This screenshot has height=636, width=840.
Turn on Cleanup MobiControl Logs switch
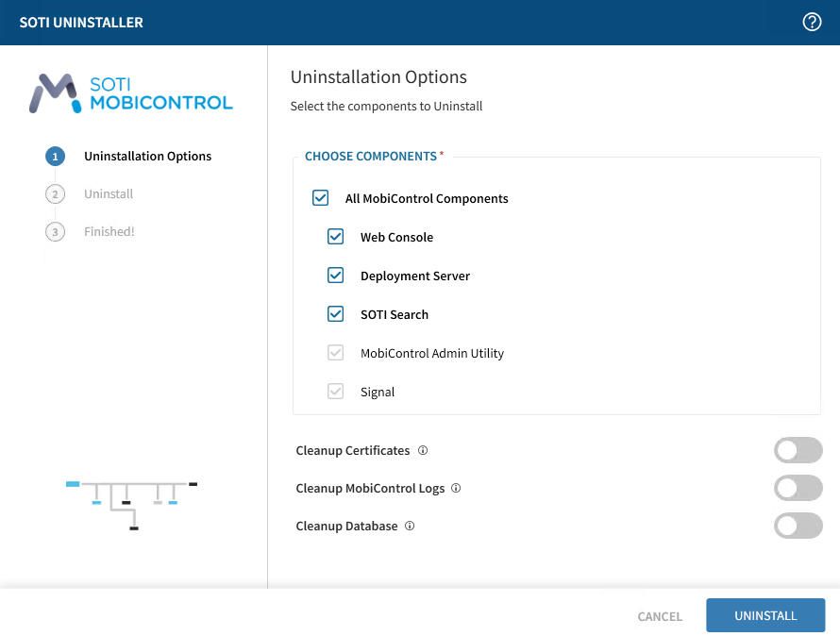tap(798, 488)
